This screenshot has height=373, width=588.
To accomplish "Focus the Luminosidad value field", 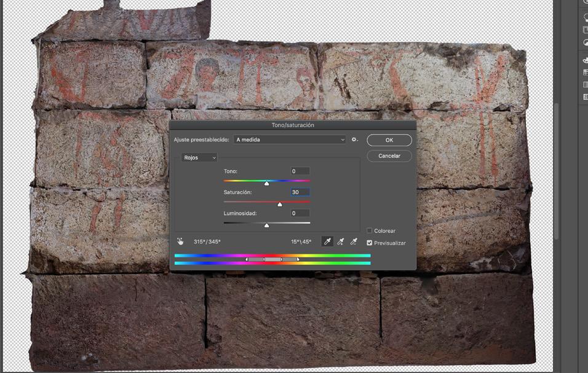I will [x=300, y=213].
